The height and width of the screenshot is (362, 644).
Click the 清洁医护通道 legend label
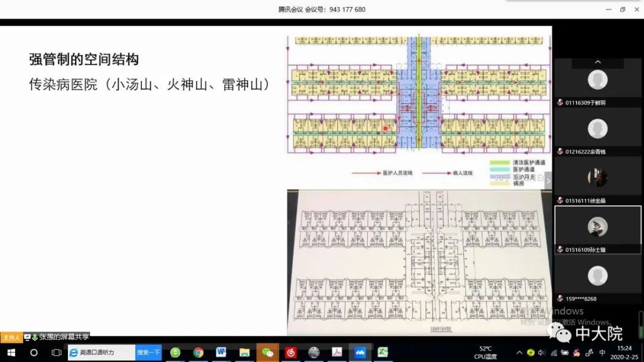click(529, 163)
